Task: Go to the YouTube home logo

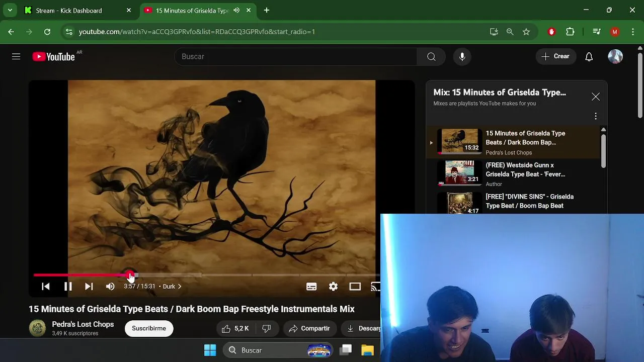Action: 53,57
